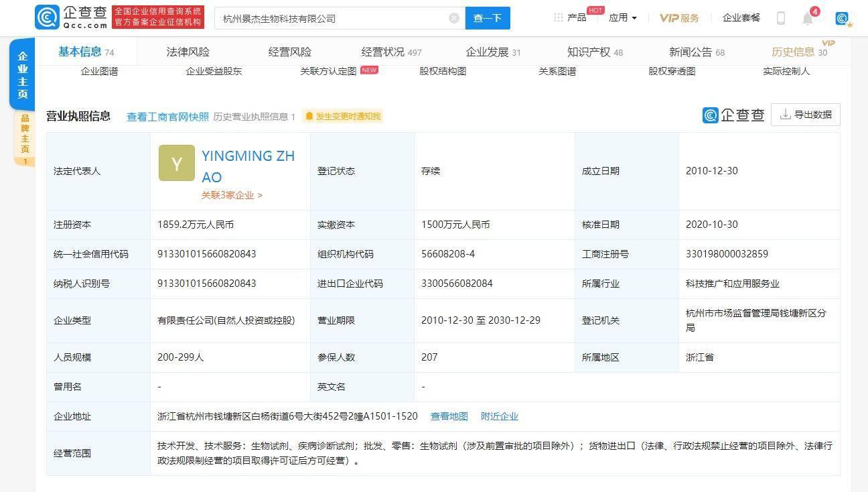Click the 进出口企业代码 value 3300566082084
Viewport: 868px width, 492px height.
pos(457,284)
